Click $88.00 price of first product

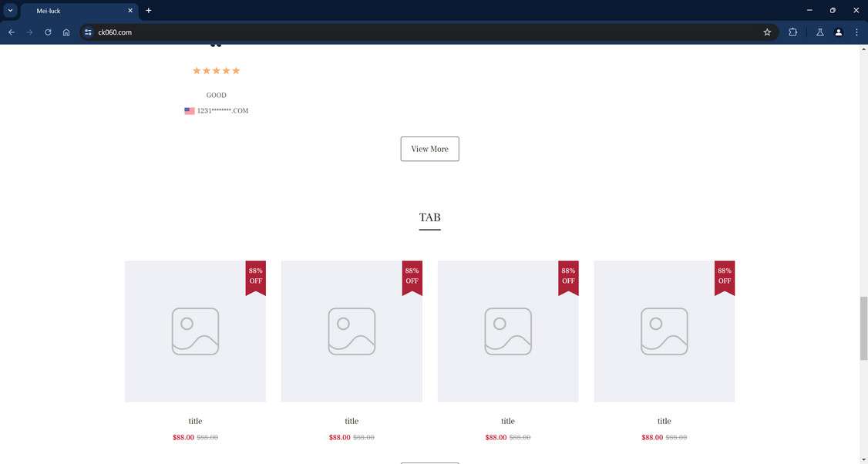(183, 438)
